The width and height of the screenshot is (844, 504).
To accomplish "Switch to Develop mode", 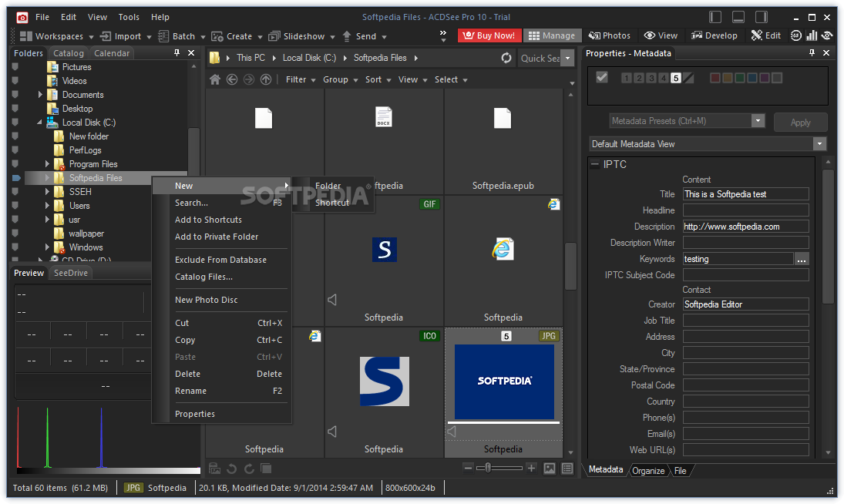I will tap(714, 35).
